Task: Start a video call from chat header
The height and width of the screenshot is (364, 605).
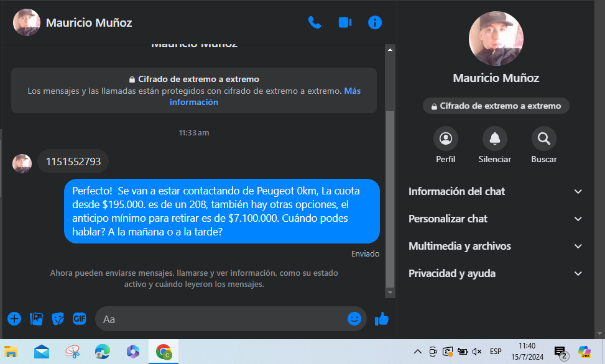Action: [345, 23]
